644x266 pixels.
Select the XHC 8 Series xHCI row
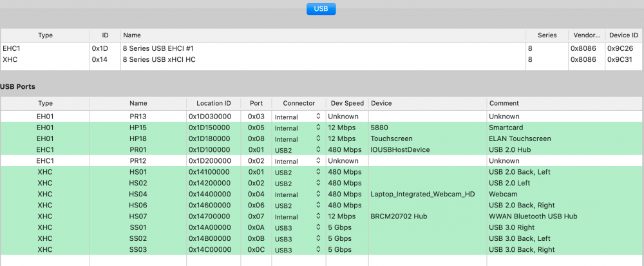click(258, 59)
